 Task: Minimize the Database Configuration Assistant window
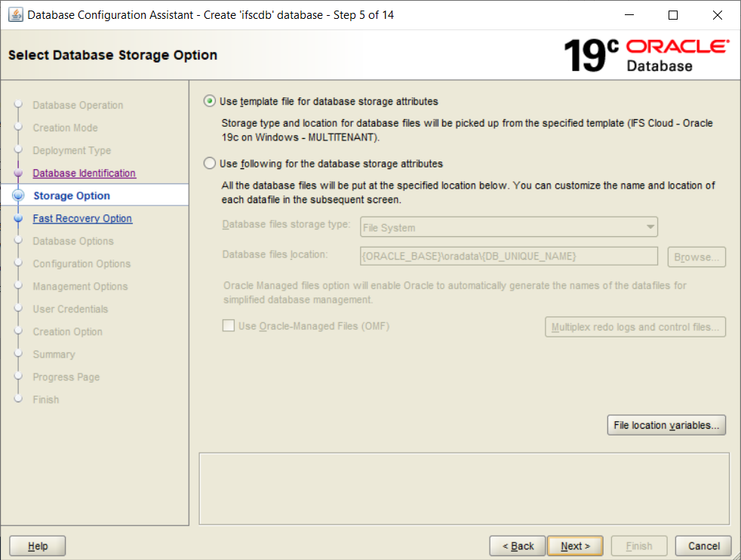(632, 15)
